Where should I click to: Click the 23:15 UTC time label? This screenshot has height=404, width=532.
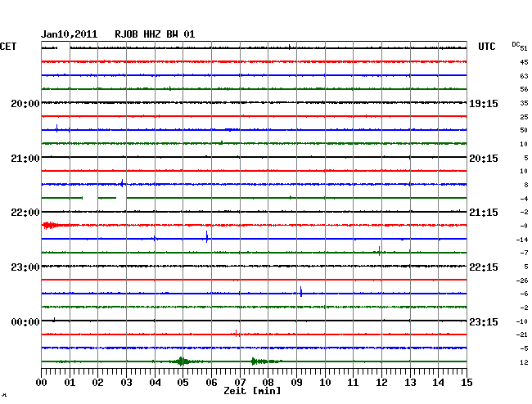pyautogui.click(x=484, y=321)
